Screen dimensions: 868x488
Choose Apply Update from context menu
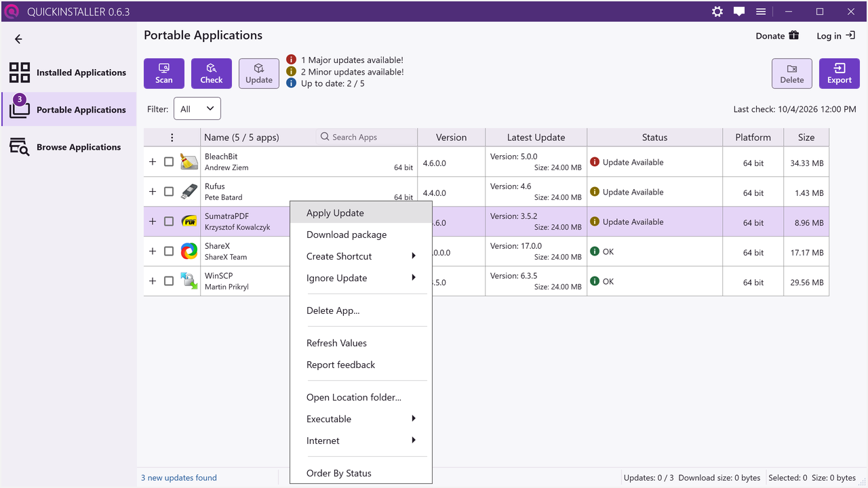click(x=361, y=213)
